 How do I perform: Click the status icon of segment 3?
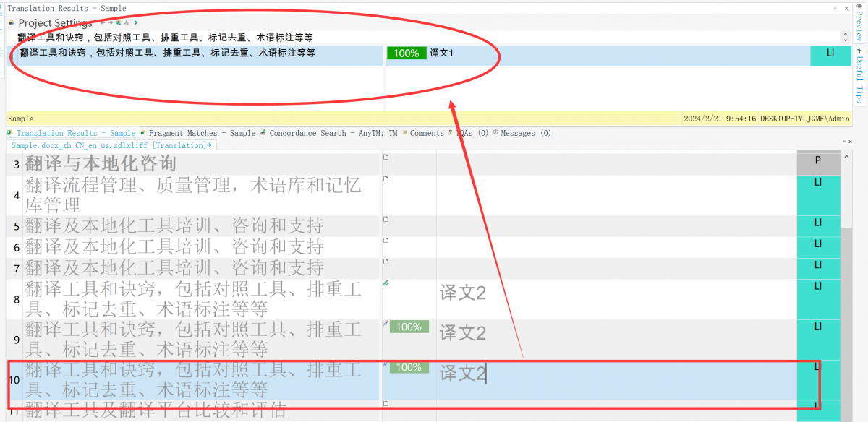point(386,157)
